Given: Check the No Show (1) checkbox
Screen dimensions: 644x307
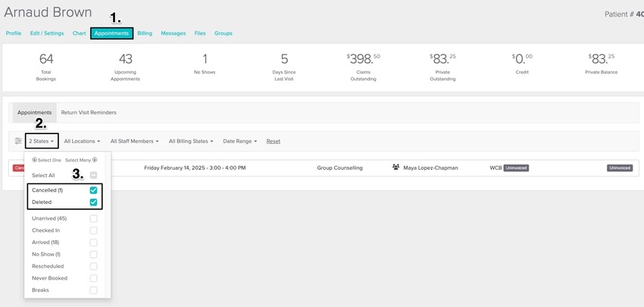Looking at the screenshot, I should point(94,255).
